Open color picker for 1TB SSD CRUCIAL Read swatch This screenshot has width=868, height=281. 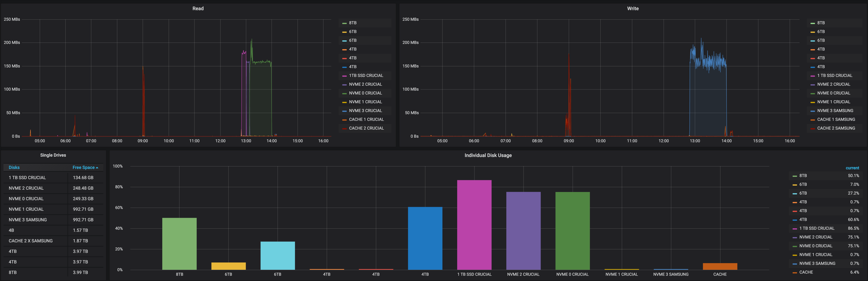344,76
